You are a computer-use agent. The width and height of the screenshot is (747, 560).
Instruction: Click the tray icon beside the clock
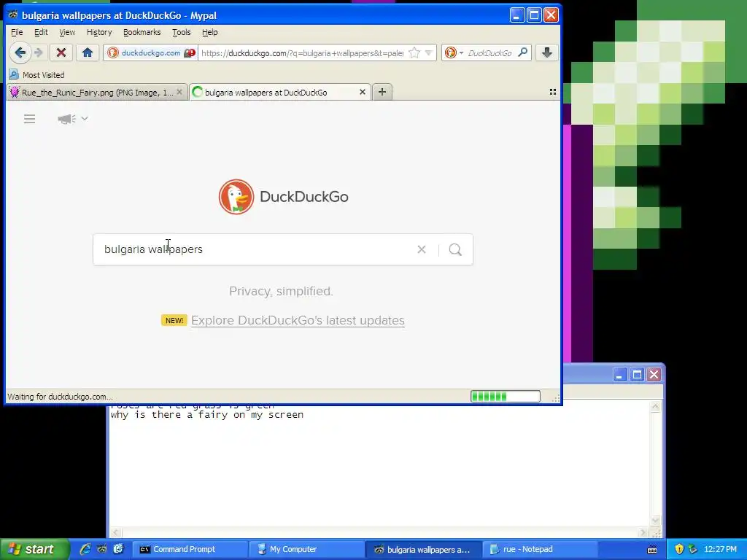[693, 550]
